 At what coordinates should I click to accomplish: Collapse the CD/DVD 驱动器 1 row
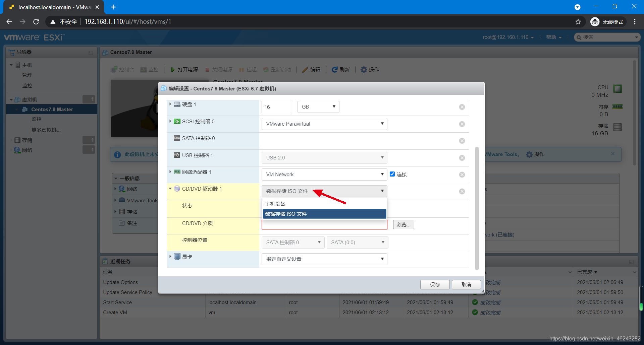(170, 189)
